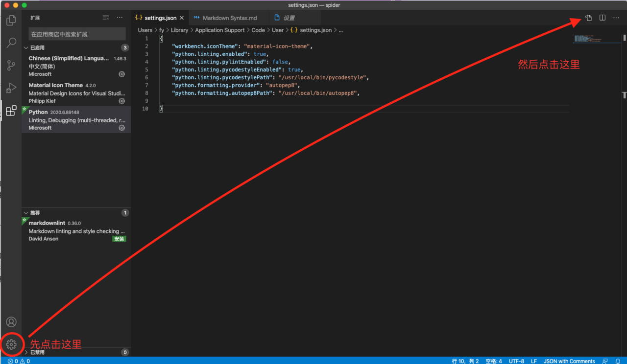The image size is (627, 364).
Task: Collapse the 已启用 section
Action: point(76,48)
